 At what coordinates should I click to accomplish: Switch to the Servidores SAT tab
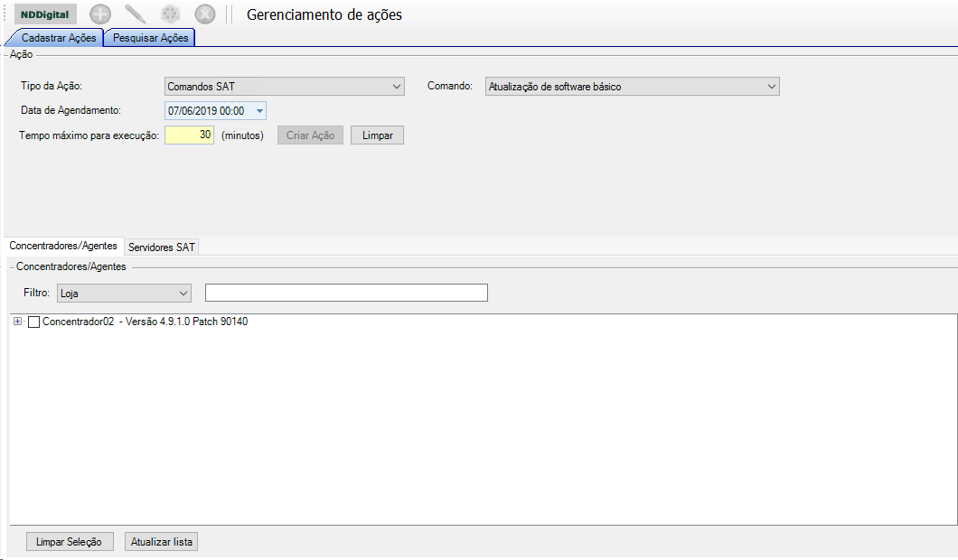coord(161,247)
